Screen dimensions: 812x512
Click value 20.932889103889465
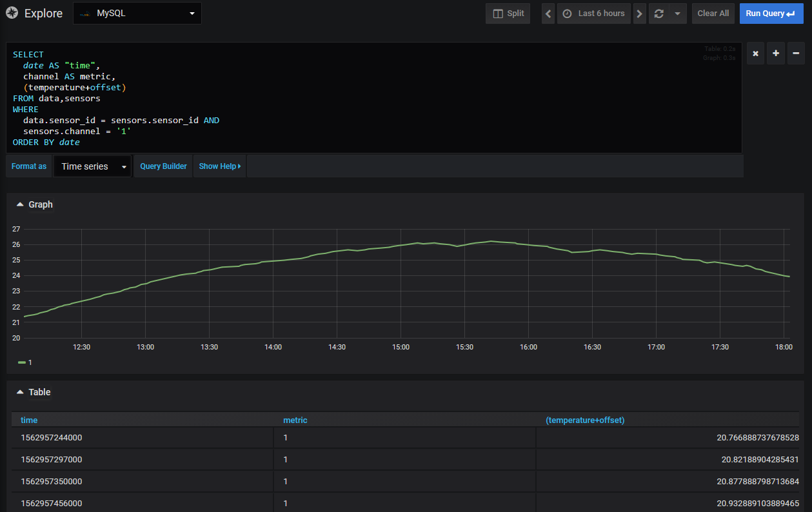coord(758,503)
